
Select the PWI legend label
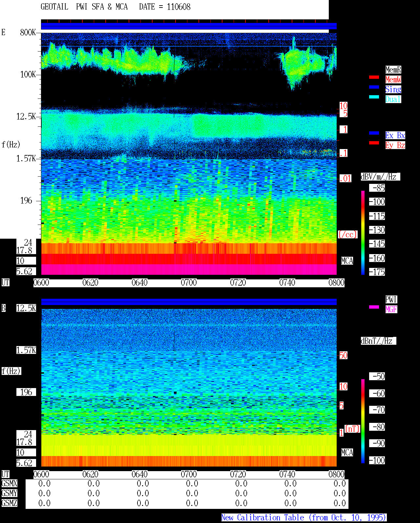click(x=391, y=299)
